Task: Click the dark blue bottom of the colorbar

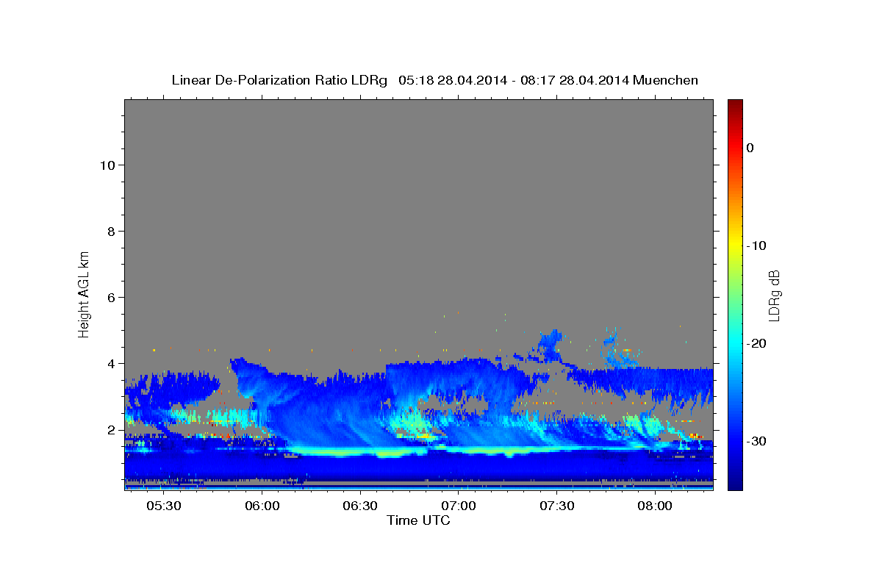Action: point(735,484)
